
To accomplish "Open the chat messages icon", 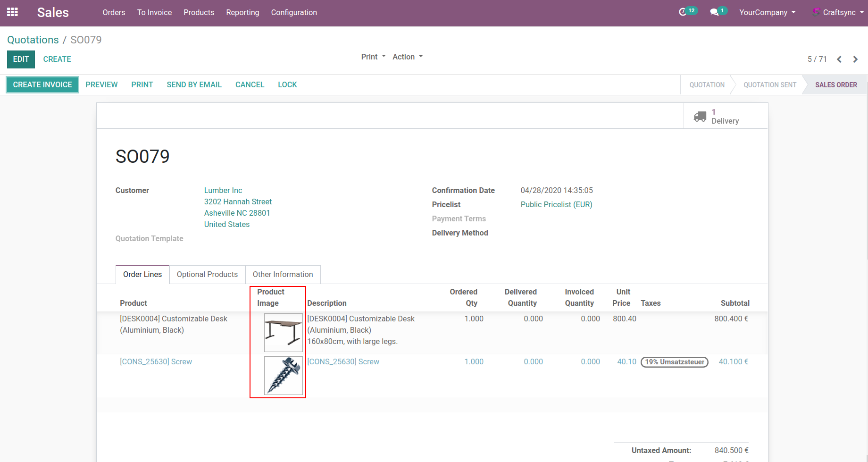I will click(x=714, y=12).
